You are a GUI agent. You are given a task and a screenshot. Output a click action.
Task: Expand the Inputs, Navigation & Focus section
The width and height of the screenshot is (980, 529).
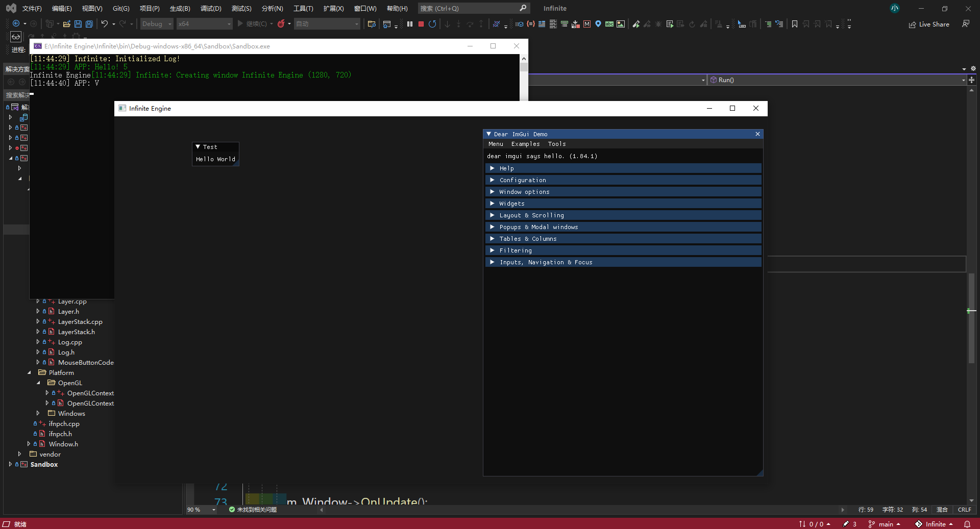[623, 262]
